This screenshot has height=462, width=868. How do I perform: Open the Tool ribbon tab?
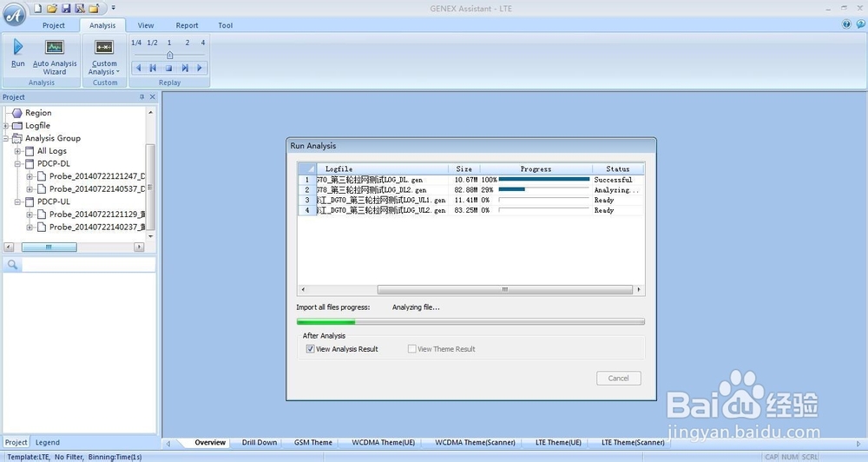point(226,25)
